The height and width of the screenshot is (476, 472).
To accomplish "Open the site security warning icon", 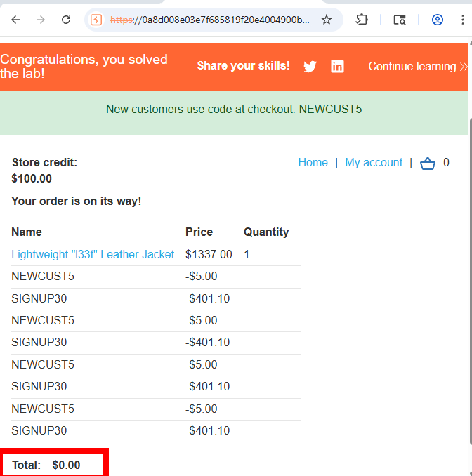I will (x=96, y=20).
